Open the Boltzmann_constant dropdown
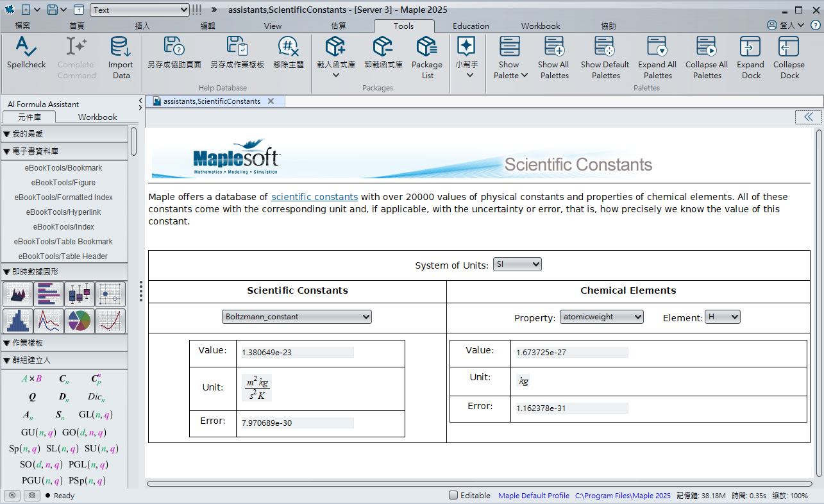824x504 pixels. pos(297,316)
